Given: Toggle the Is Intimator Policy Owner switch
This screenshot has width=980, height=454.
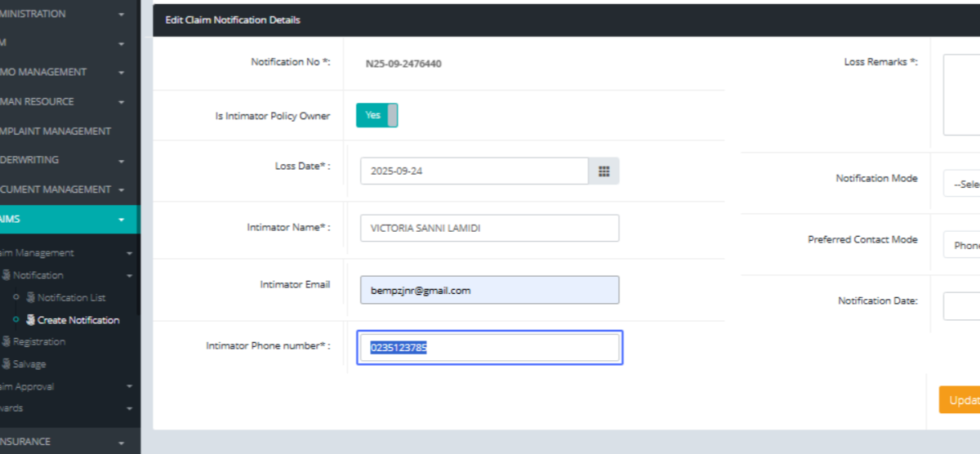Looking at the screenshot, I should [376, 115].
